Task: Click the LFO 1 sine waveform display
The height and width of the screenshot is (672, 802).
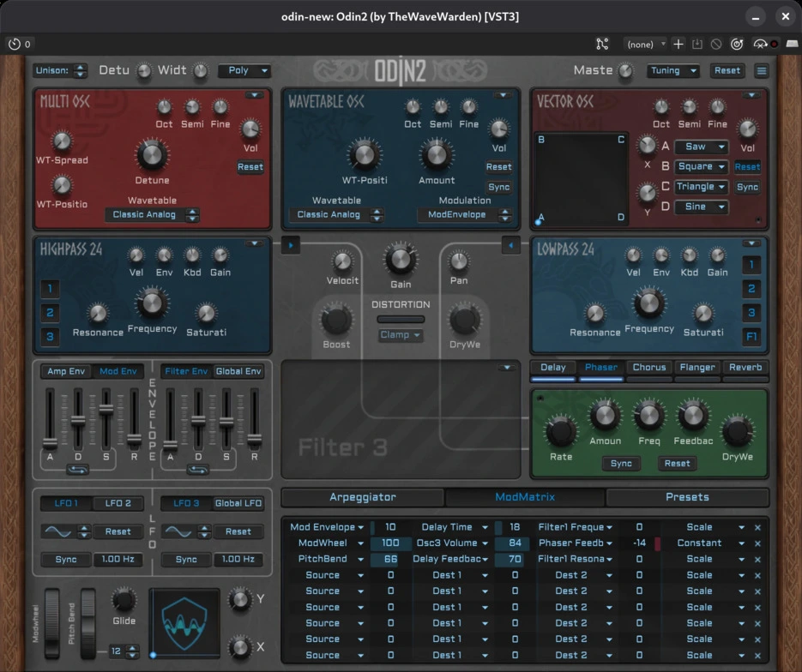Action: tap(59, 531)
